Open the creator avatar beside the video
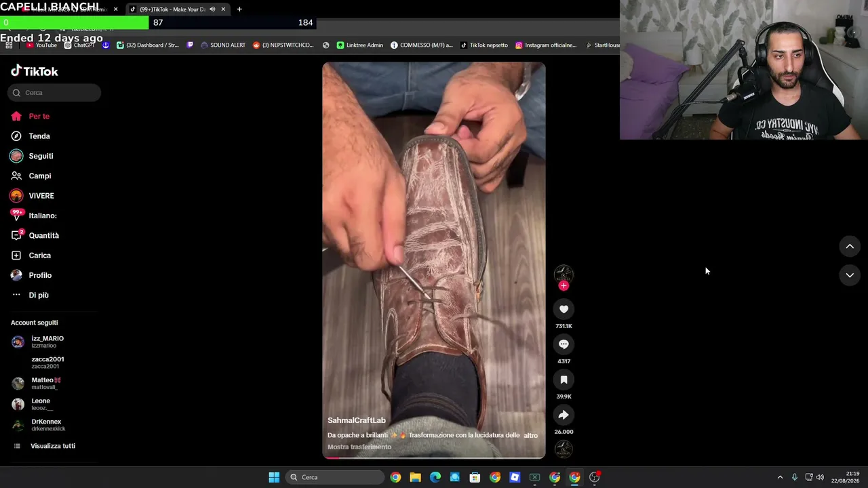This screenshot has width=868, height=488. (x=564, y=273)
